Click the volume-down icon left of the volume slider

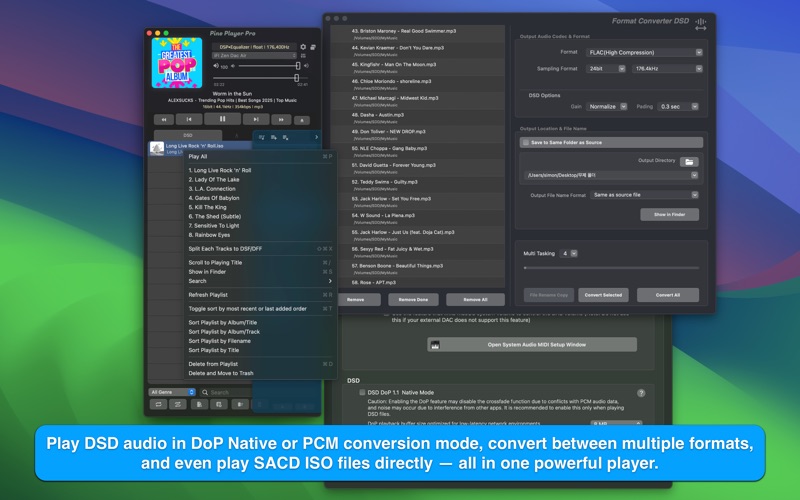(233, 66)
